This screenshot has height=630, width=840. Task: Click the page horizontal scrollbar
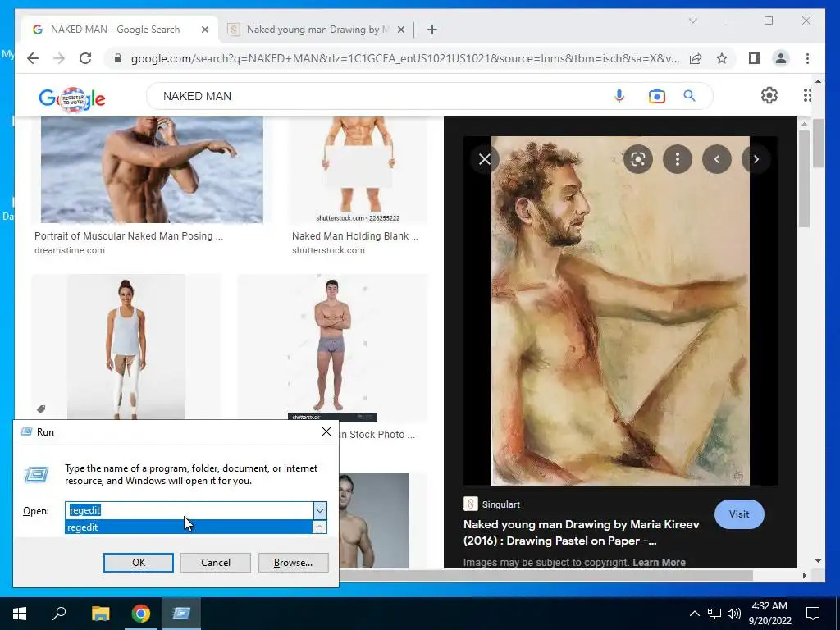(x=546, y=575)
